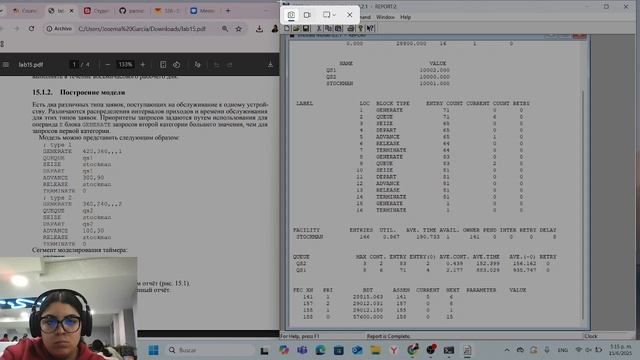Open the terminal from the taskbar
This screenshot has height=360, width=640.
(x=449, y=350)
